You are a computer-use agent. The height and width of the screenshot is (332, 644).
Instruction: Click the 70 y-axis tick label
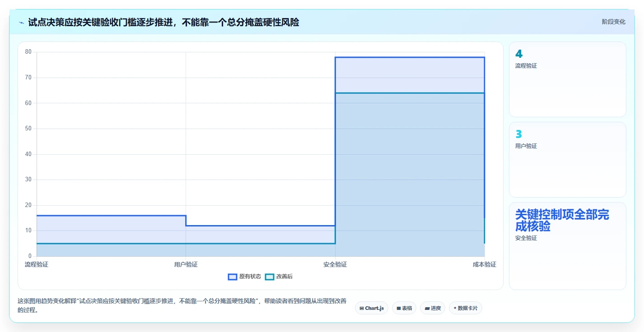(x=28, y=78)
